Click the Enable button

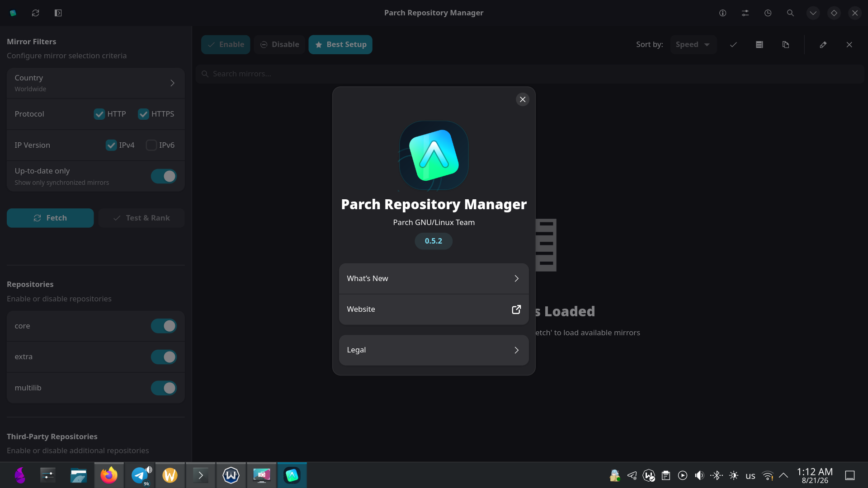[226, 45]
